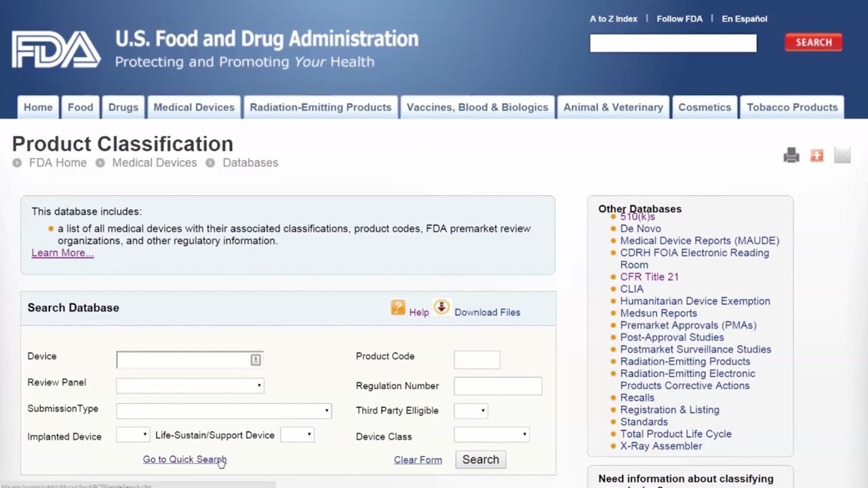The image size is (868, 488).
Task: Click the red plus share icon
Action: [x=817, y=156]
